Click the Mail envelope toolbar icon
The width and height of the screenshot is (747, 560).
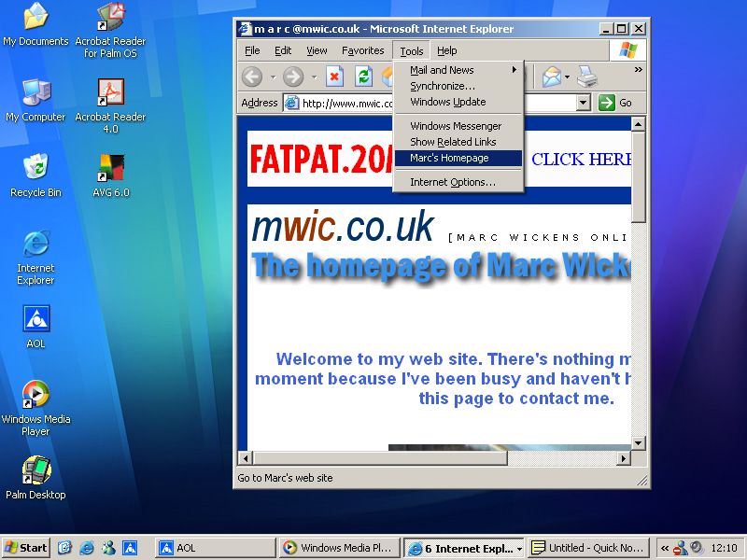[x=551, y=77]
